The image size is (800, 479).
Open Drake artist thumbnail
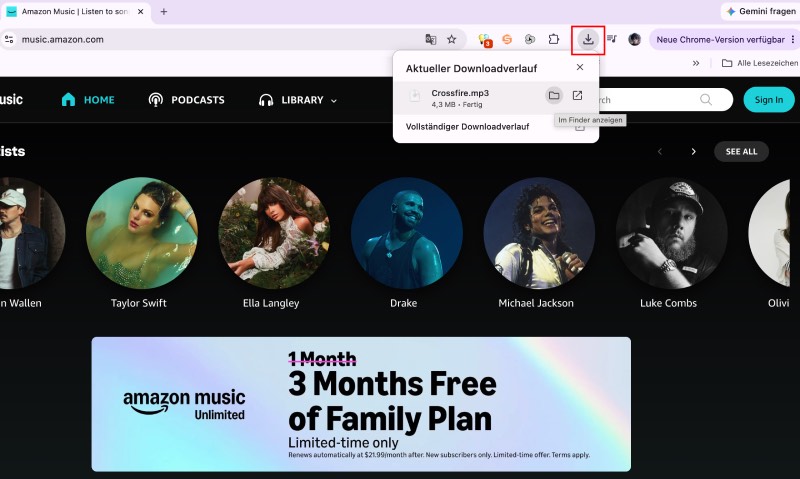407,233
